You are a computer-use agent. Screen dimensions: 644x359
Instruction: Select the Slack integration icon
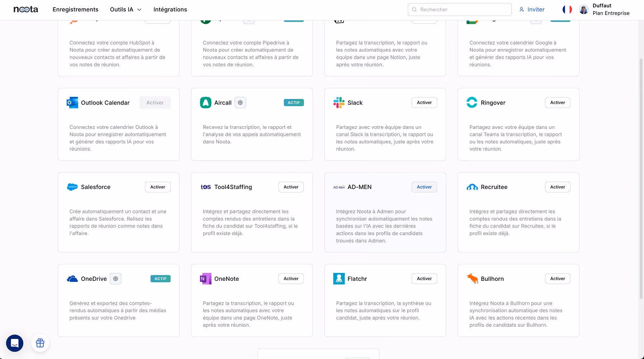(x=338, y=103)
